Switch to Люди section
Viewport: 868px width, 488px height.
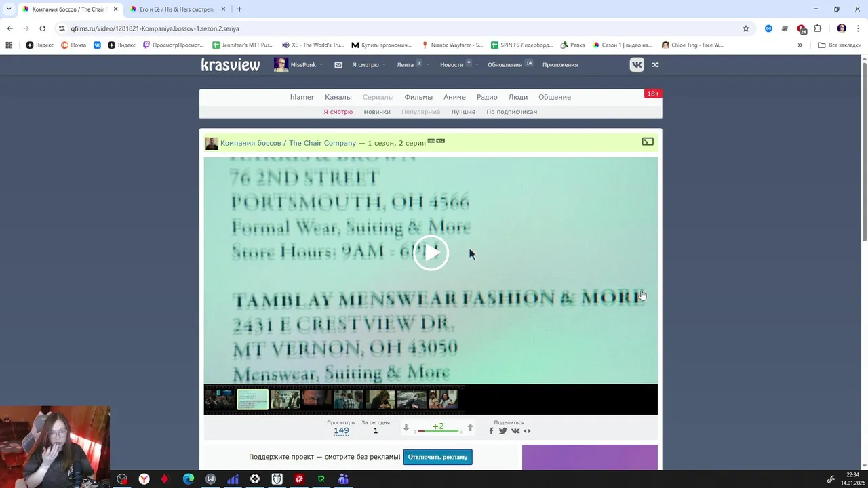coord(518,97)
